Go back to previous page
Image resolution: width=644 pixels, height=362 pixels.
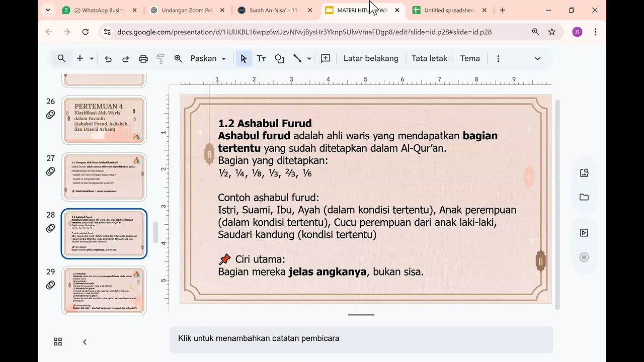[x=49, y=32]
